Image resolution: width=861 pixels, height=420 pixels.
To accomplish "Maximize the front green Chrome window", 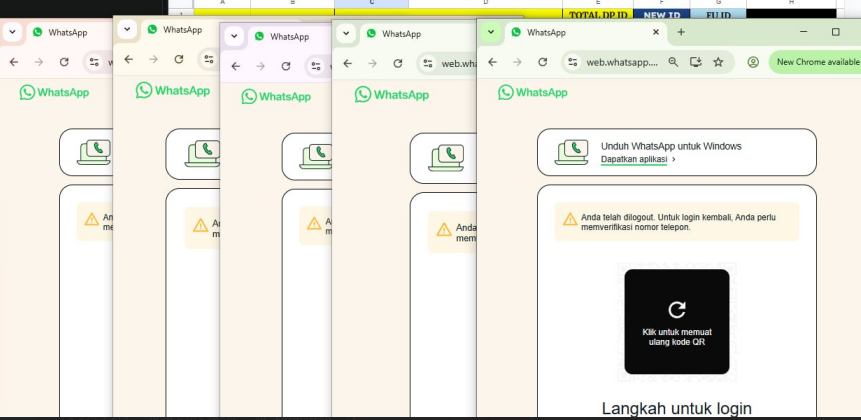I will [836, 32].
